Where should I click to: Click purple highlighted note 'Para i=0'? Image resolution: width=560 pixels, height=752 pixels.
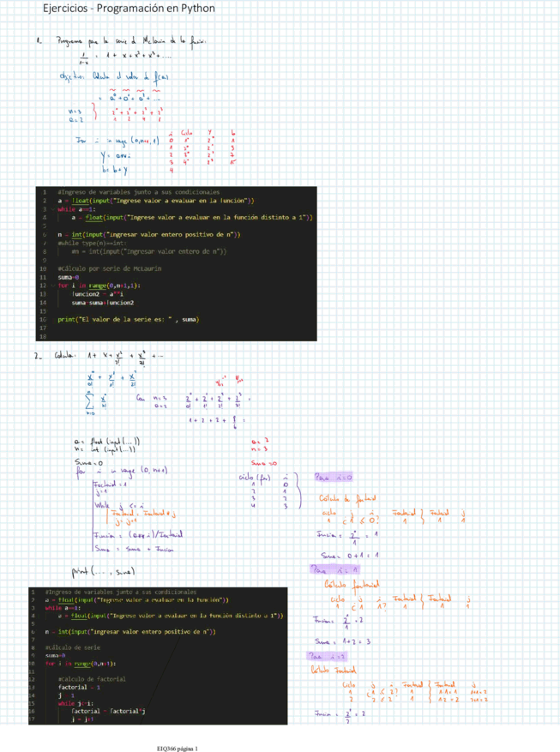tap(334, 478)
